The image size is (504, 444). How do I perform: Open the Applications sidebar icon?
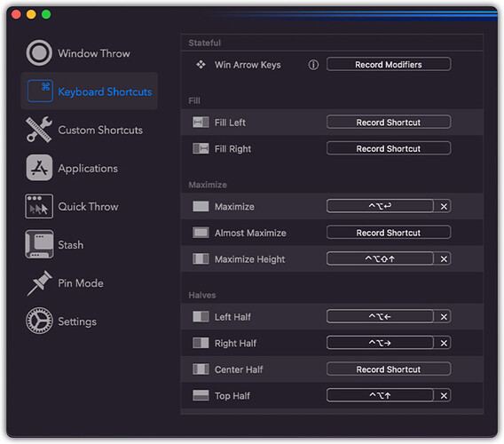point(39,168)
